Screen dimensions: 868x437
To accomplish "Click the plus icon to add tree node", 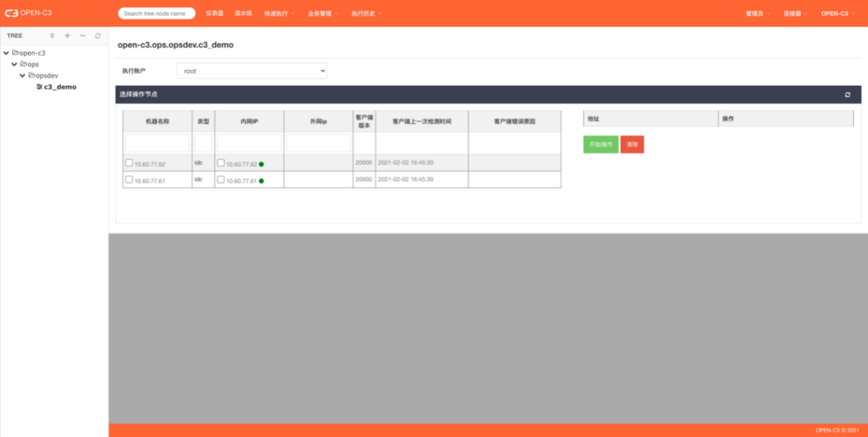I will 67,36.
